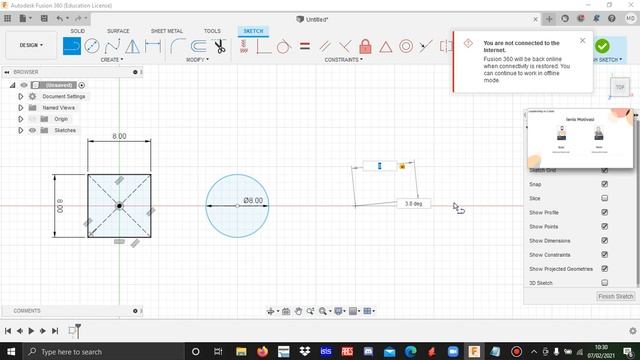The image size is (640, 360).
Task: Open the MODIFY panel dropdown
Action: (198, 60)
